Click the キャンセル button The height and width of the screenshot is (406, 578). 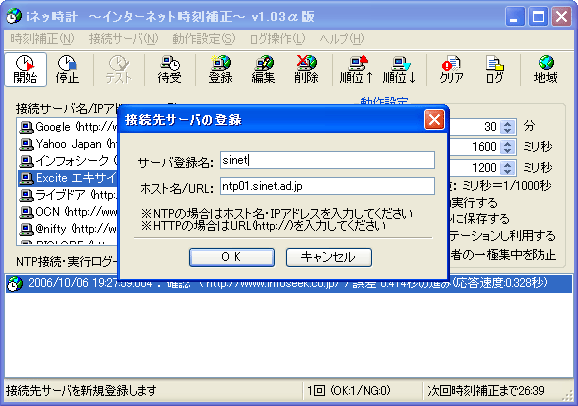point(328,257)
